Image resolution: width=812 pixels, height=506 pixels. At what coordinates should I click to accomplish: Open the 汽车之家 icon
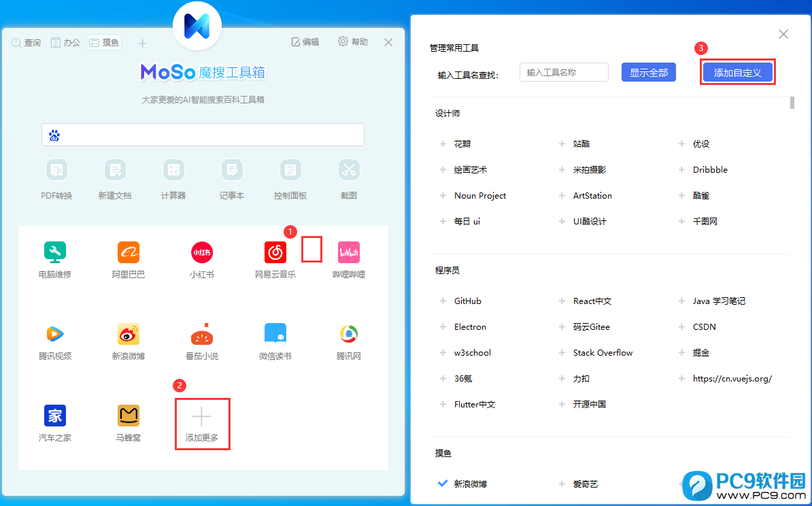pos(55,416)
